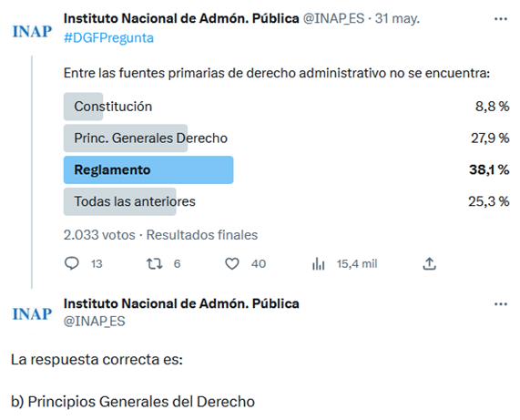The height and width of the screenshot is (420, 520).
Task: Click the INAP logo avatar on second tweet
Action: click(32, 313)
